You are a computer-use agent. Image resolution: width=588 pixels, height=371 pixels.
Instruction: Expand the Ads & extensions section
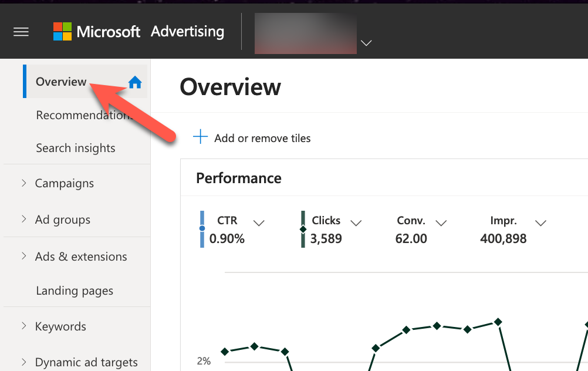[22, 257]
